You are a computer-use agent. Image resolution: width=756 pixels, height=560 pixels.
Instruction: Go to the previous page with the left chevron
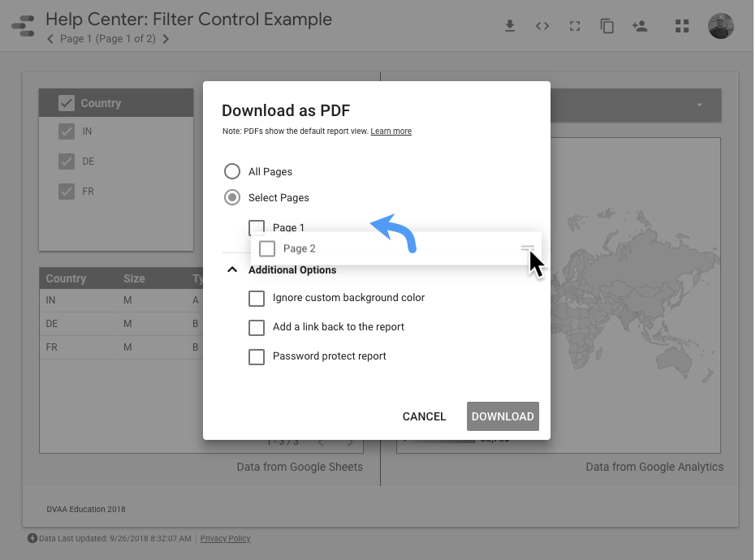[50, 37]
